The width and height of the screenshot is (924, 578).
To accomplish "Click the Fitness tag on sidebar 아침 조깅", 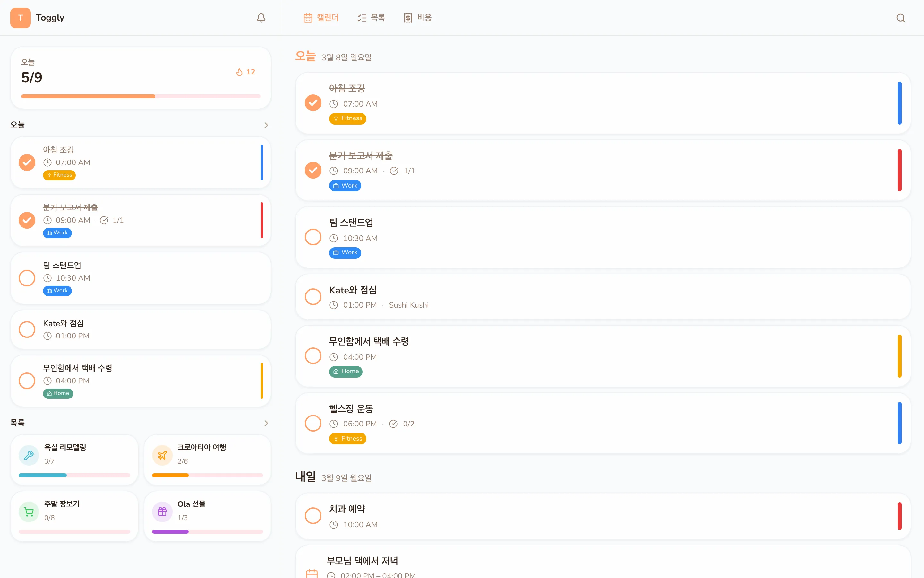I will [59, 175].
